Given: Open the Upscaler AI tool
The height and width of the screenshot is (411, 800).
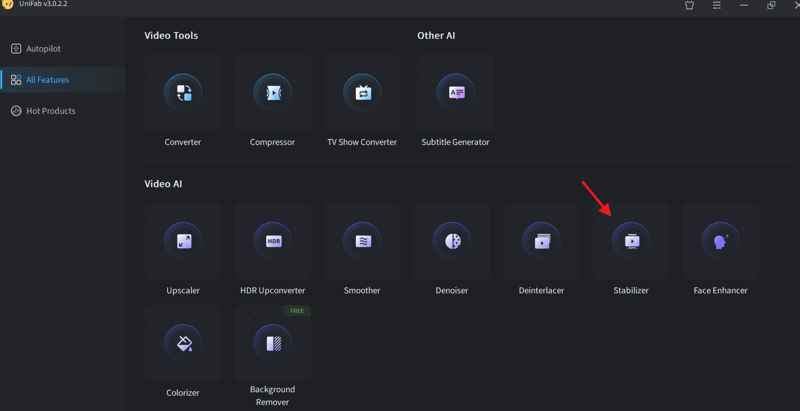Looking at the screenshot, I should 183,241.
